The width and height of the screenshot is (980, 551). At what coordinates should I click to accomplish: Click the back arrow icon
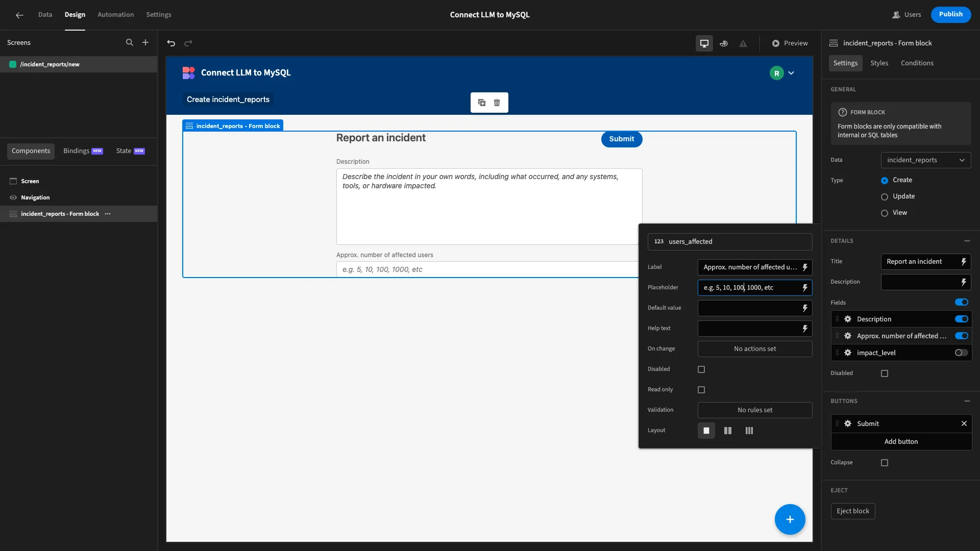point(19,15)
